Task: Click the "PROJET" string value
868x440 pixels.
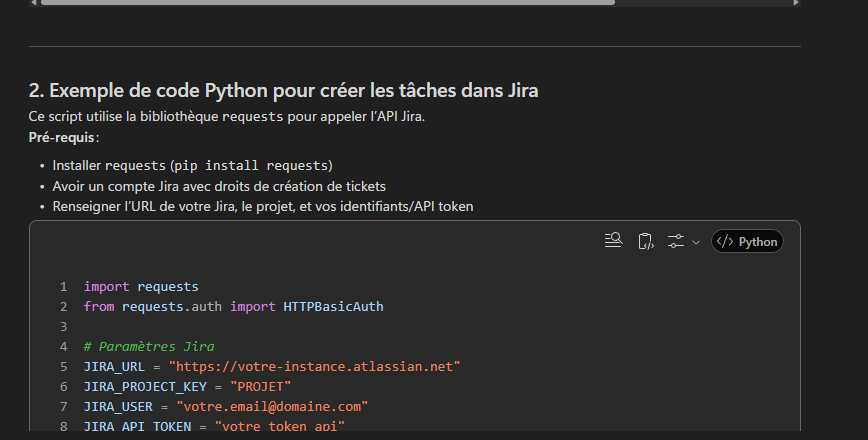Action: tap(260, 387)
